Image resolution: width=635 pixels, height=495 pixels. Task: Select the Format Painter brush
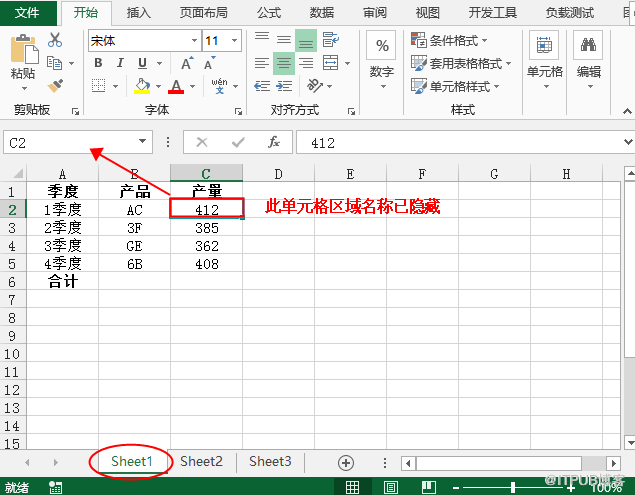pyautogui.click(x=55, y=85)
